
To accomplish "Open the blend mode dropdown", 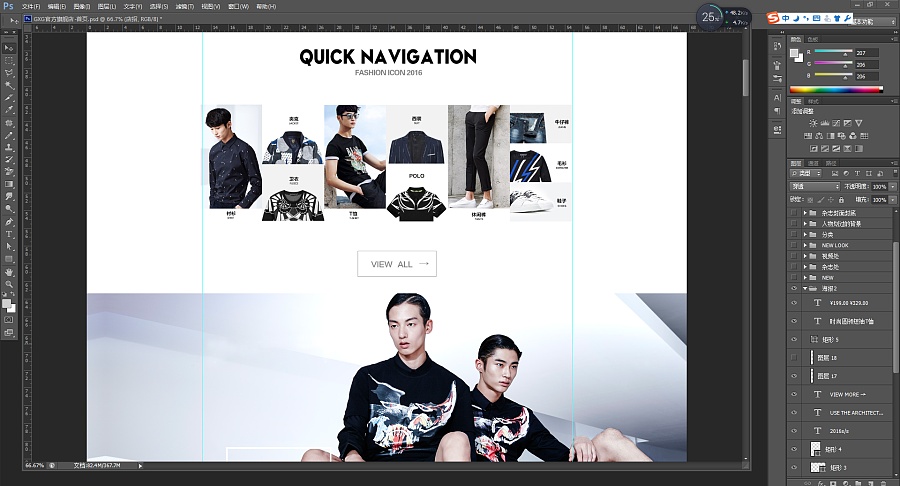I will pos(814,186).
